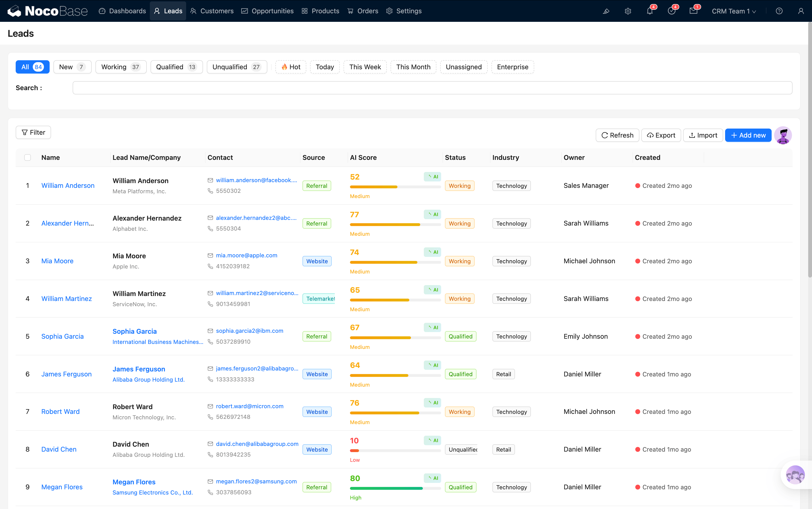Open the mail inbox icon
This screenshot has width=812, height=509.
pos(693,11)
